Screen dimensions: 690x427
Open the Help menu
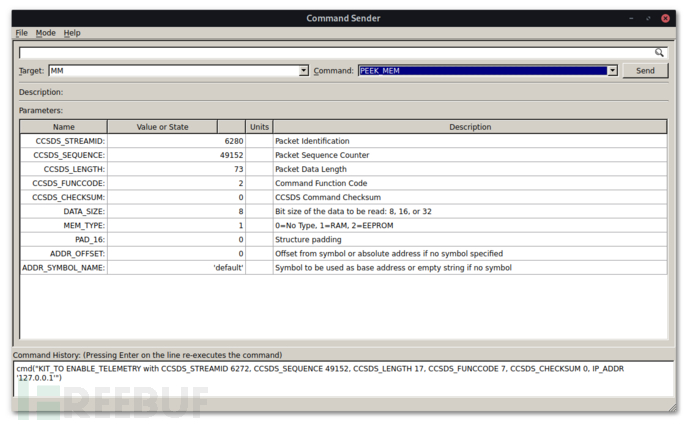72,33
